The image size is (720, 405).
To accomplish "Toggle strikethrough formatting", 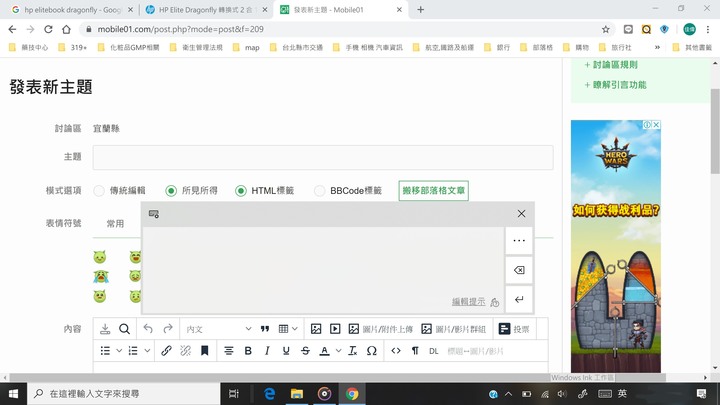I will tap(305, 351).
